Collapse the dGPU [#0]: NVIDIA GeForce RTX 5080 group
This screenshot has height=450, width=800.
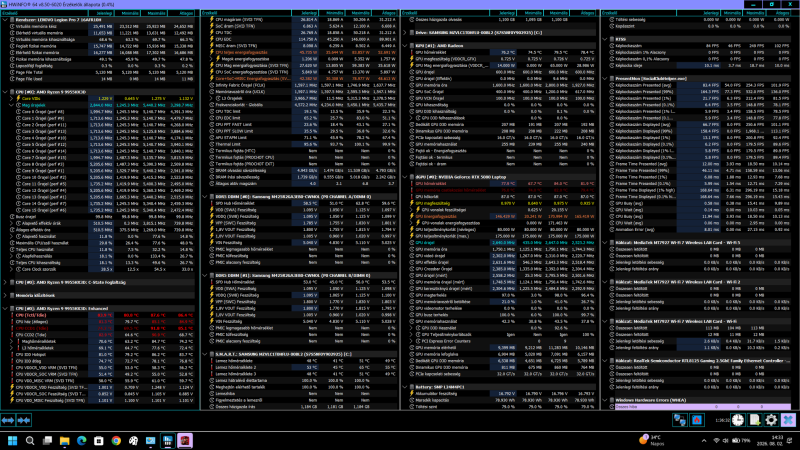pyautogui.click(x=406, y=177)
